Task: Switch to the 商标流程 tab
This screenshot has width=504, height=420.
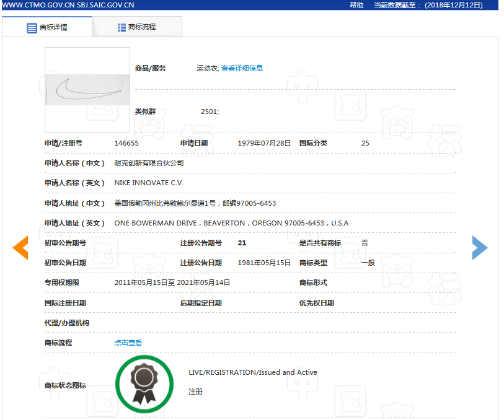Action: (137, 27)
